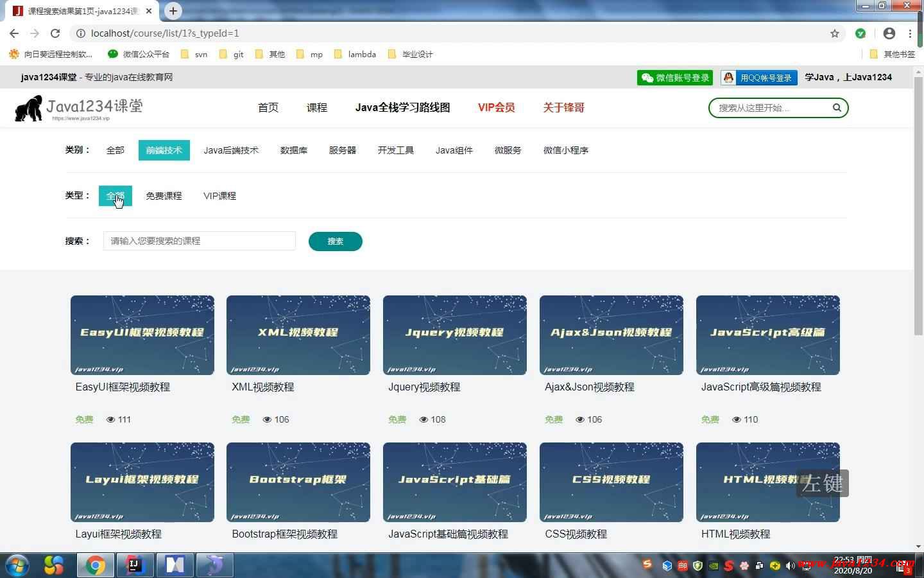Open the 其他书签 folder
This screenshot has height=578, width=924.
point(893,55)
